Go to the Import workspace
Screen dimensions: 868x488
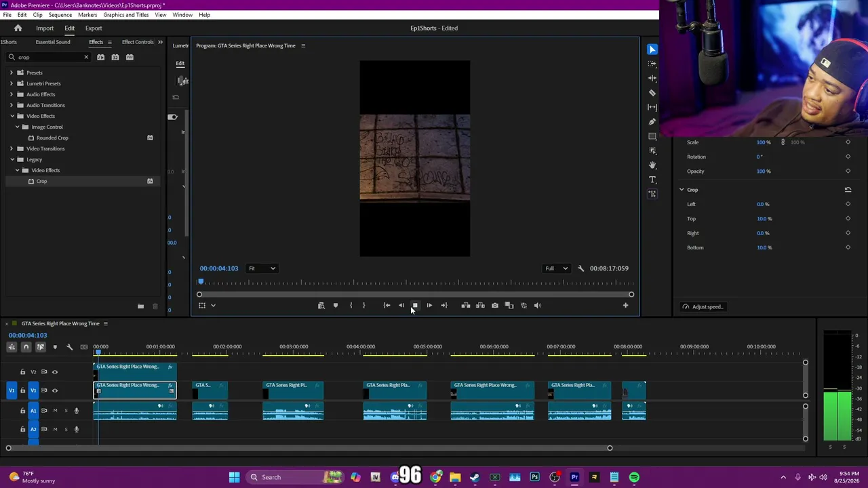tap(45, 28)
